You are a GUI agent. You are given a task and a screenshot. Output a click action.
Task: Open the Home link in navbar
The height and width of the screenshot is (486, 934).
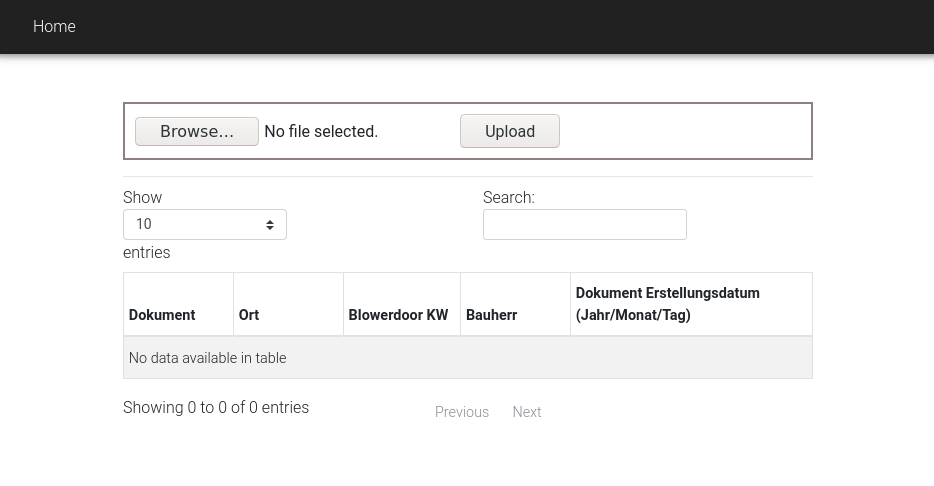54,27
